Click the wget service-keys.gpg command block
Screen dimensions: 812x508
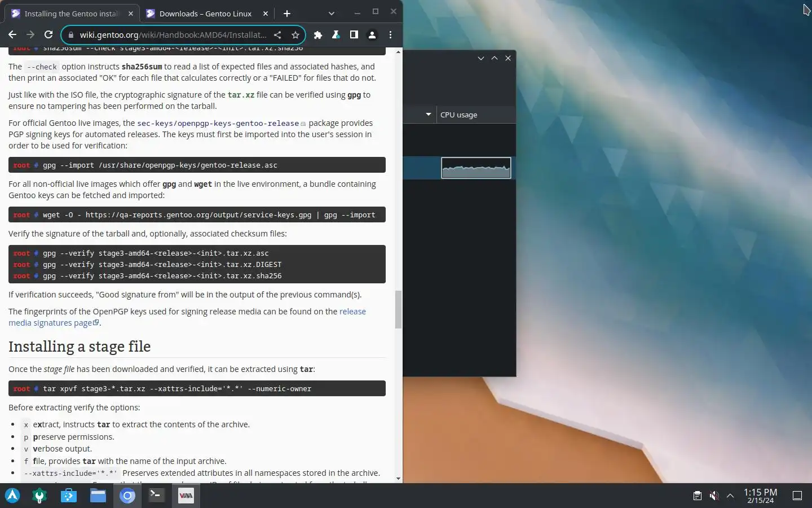[197, 214]
